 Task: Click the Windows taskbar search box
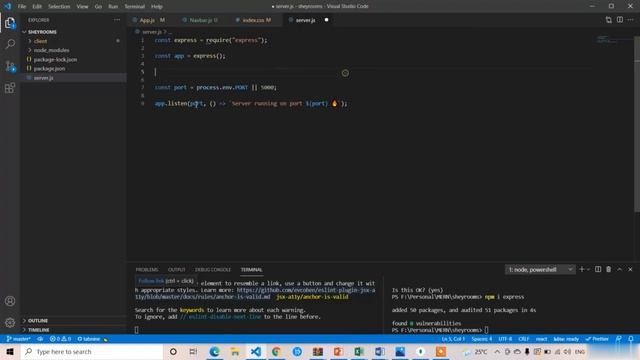(92, 351)
